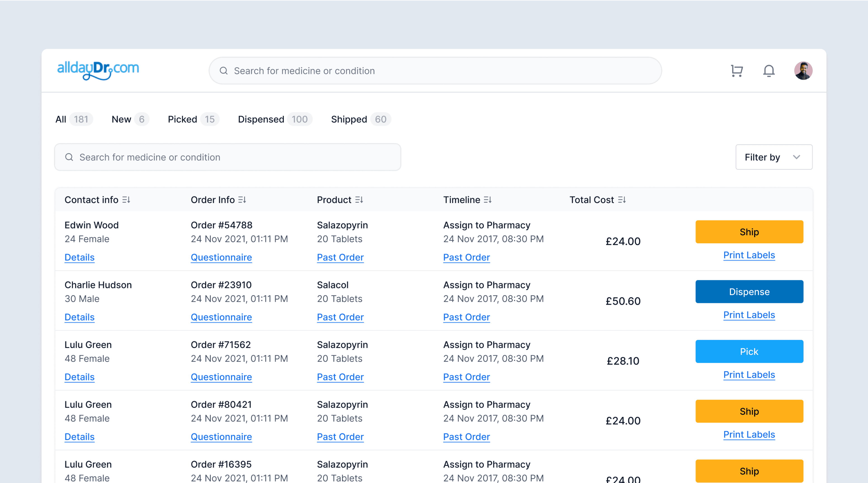The height and width of the screenshot is (483, 868).
Task: Open product Past Order for order #80421
Action: (340, 437)
